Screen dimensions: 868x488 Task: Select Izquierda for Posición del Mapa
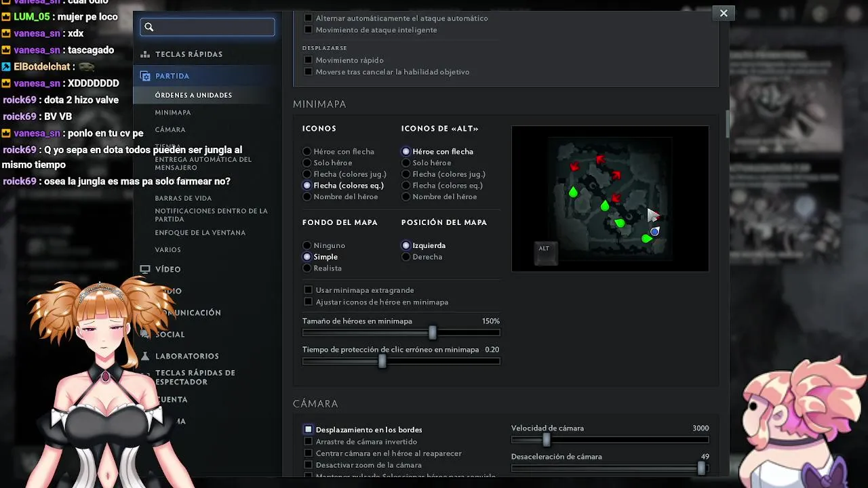[406, 245]
